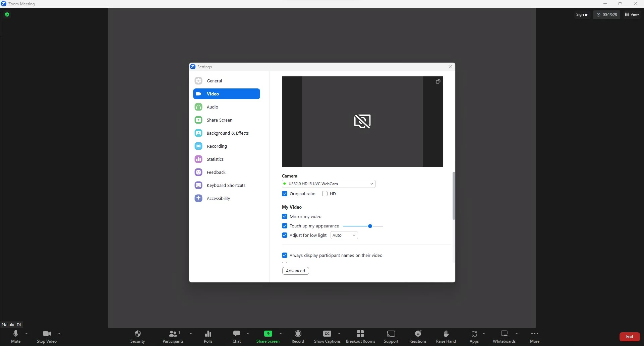Open the Polls icon

point(208,334)
